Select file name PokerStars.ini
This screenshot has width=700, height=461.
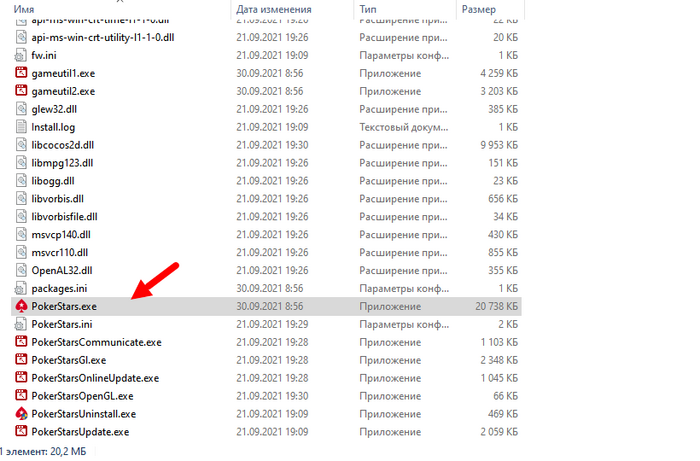pos(62,324)
